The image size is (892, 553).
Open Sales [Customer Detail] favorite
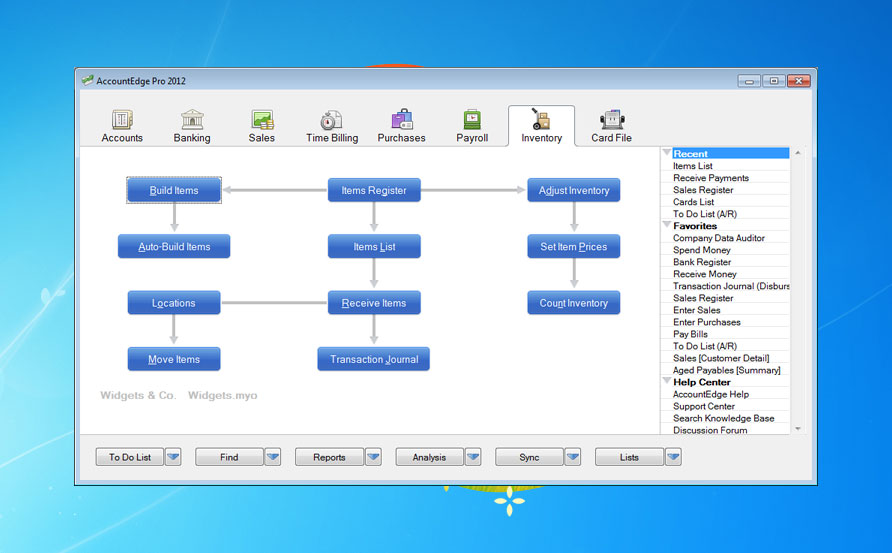721,358
